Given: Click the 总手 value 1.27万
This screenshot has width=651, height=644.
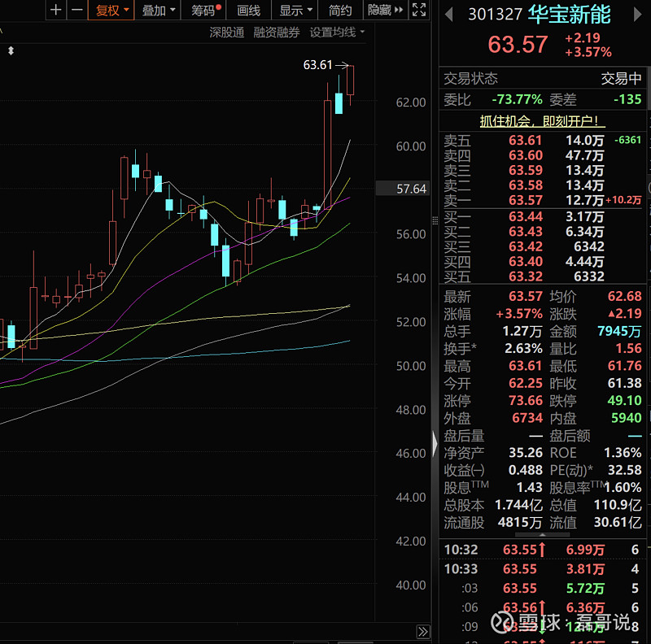Looking at the screenshot, I should click(522, 331).
